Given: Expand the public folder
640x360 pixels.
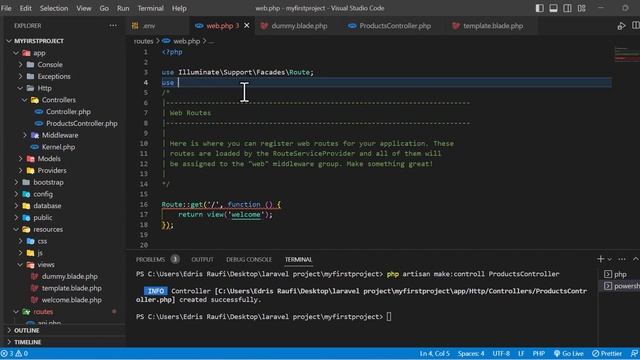Looking at the screenshot, I should click(x=16, y=218).
